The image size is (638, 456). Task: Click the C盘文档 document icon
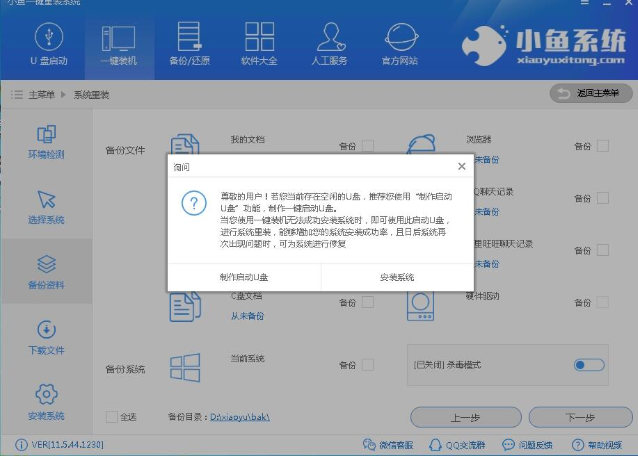(185, 307)
